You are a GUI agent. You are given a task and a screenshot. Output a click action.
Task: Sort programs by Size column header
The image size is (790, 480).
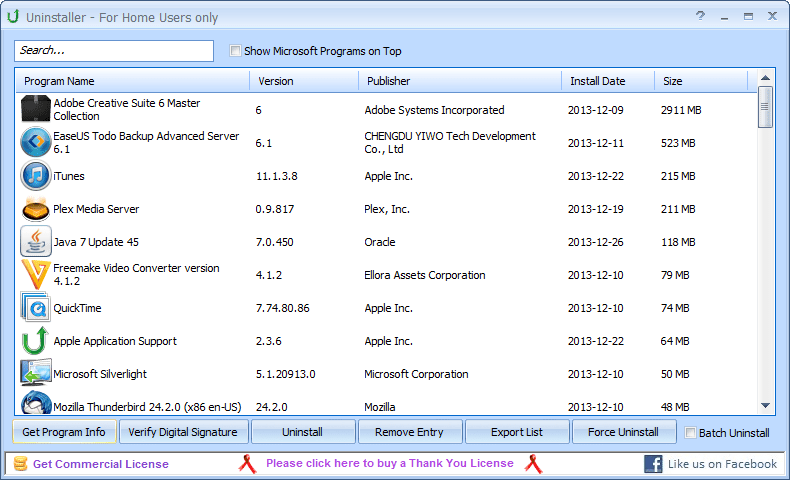click(x=700, y=81)
